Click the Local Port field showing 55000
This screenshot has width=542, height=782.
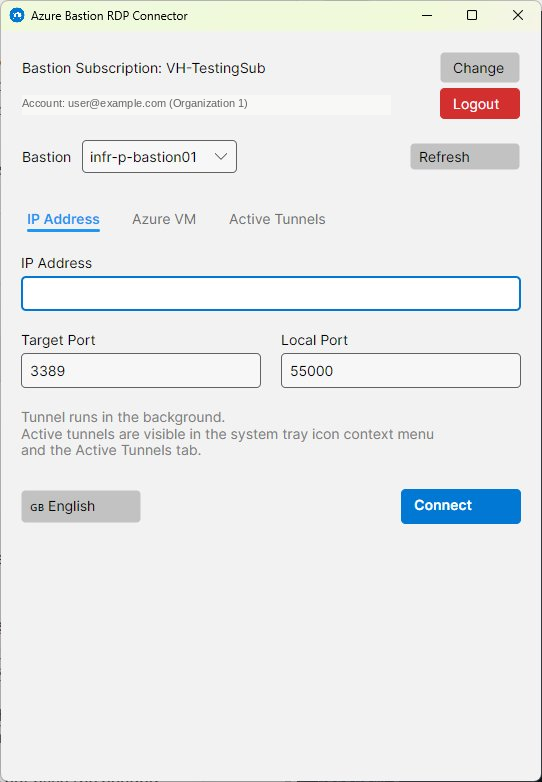pyautogui.click(x=401, y=371)
